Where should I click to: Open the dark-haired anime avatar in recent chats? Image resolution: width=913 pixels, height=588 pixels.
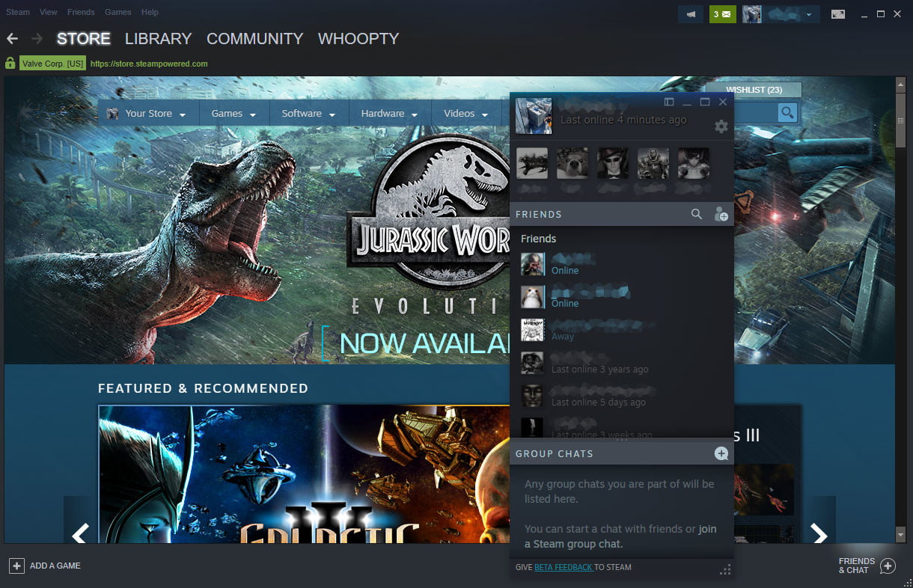(694, 163)
